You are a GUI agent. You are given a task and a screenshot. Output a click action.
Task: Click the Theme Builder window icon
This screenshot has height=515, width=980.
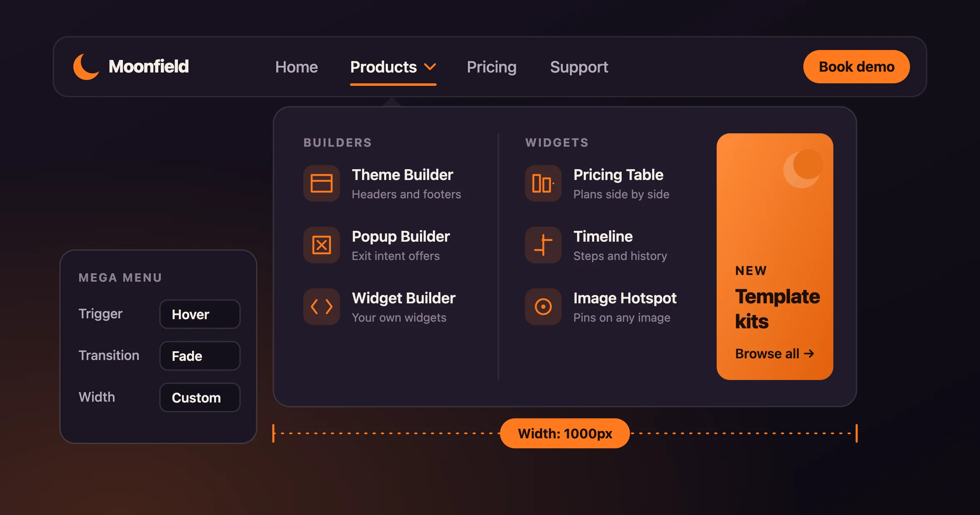coord(322,183)
